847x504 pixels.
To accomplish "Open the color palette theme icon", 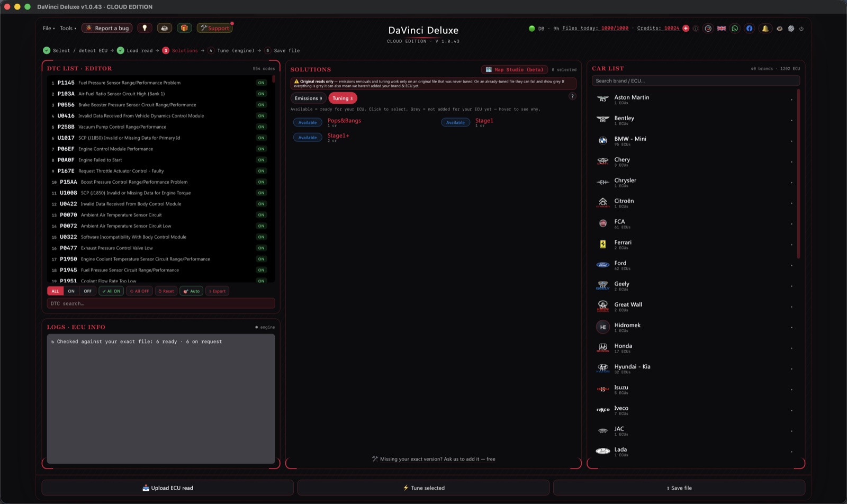I will (708, 29).
